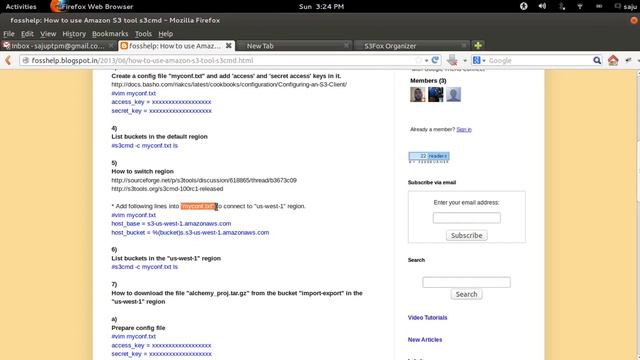
Task: Click the first member avatar thumbnail
Action: pyautogui.click(x=418, y=94)
